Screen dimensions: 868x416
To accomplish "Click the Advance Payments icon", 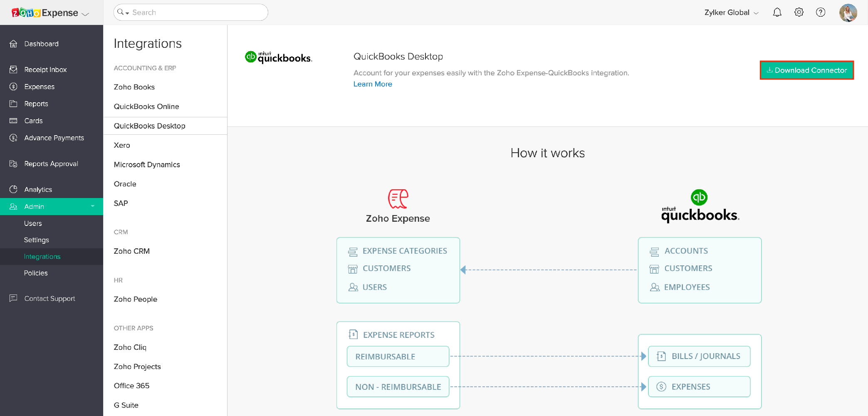I will point(13,138).
